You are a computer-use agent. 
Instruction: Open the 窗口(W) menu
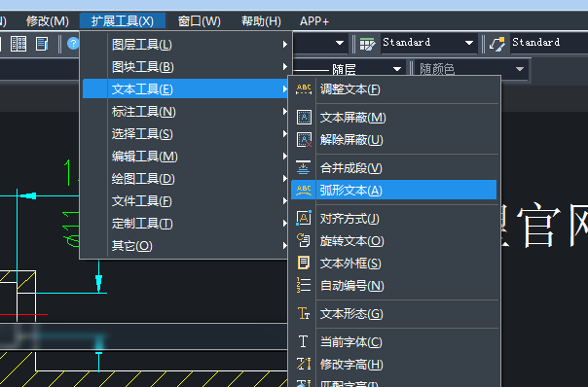pyautogui.click(x=200, y=21)
